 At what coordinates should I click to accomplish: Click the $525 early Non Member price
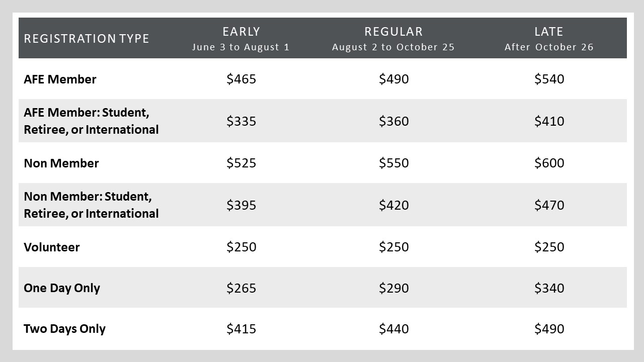coord(242,163)
